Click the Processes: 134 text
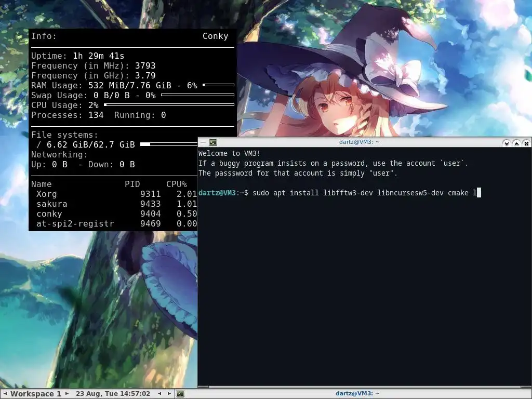Image resolution: width=532 pixels, height=399 pixels. tap(67, 115)
